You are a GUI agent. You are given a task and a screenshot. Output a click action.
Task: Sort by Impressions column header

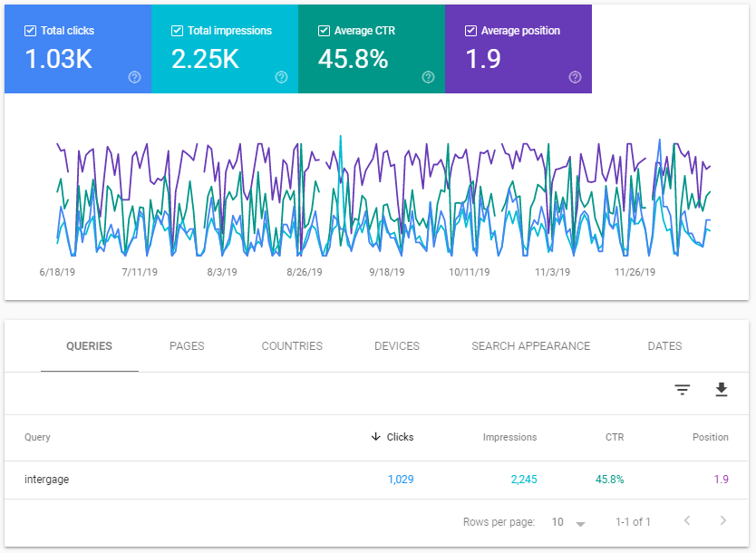509,437
